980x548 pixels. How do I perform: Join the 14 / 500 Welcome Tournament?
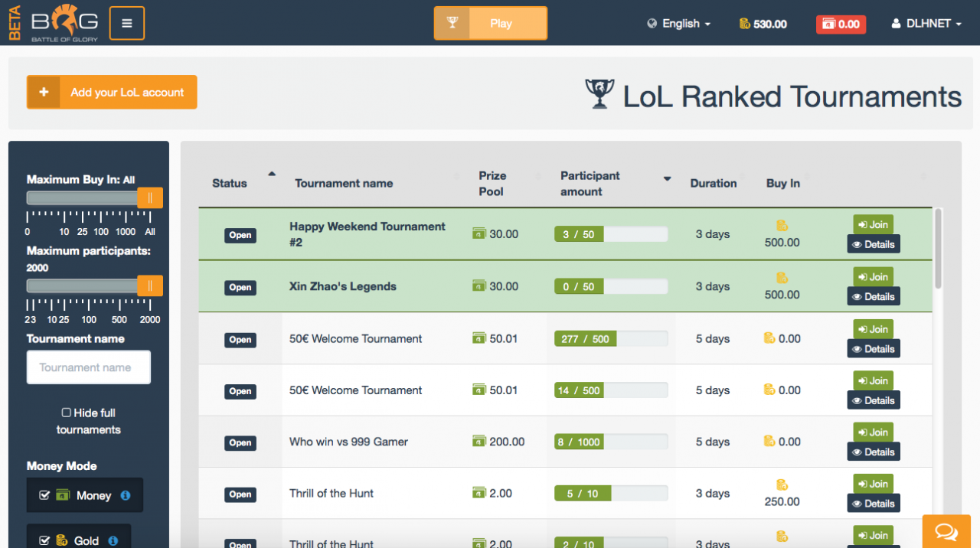[873, 380]
